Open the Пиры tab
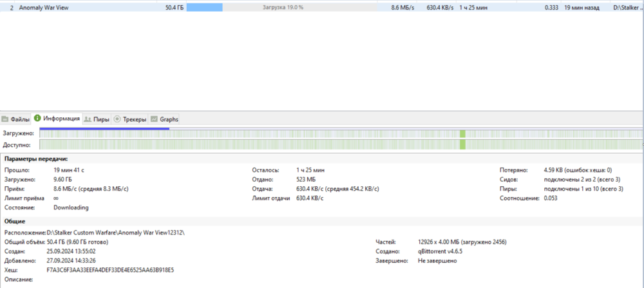Screen dimensions: 644x288 (97, 120)
